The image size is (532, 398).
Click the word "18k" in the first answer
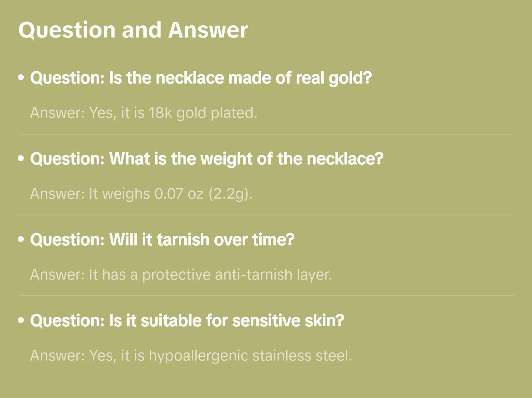[x=160, y=113]
